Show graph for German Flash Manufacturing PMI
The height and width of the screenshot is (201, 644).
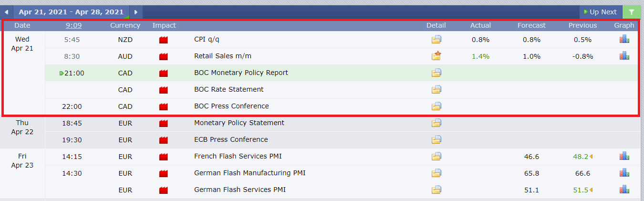tap(624, 173)
